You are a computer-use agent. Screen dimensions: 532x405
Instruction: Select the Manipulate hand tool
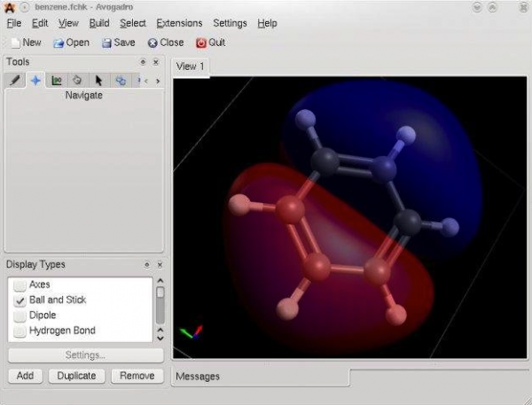pos(77,81)
